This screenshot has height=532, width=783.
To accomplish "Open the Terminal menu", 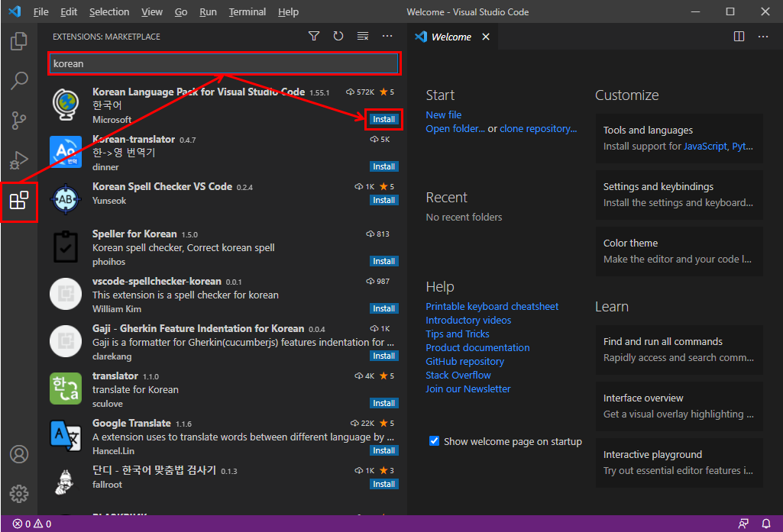I will pos(248,12).
